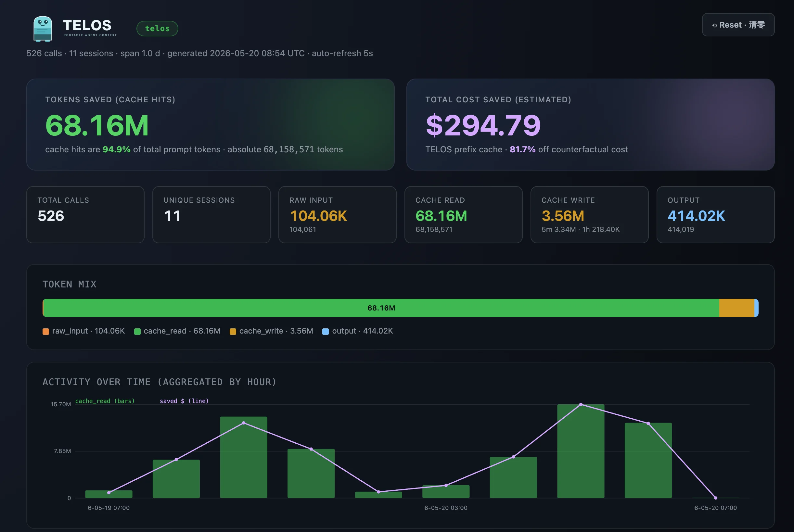Click the TOKENS SAVED (CACHE HITS) heading
The width and height of the screenshot is (794, 532).
[x=110, y=99]
